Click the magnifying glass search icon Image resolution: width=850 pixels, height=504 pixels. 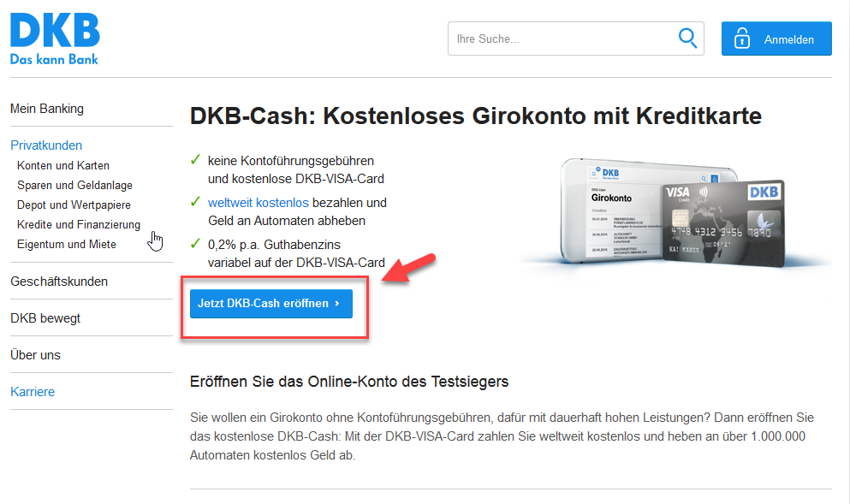687,39
